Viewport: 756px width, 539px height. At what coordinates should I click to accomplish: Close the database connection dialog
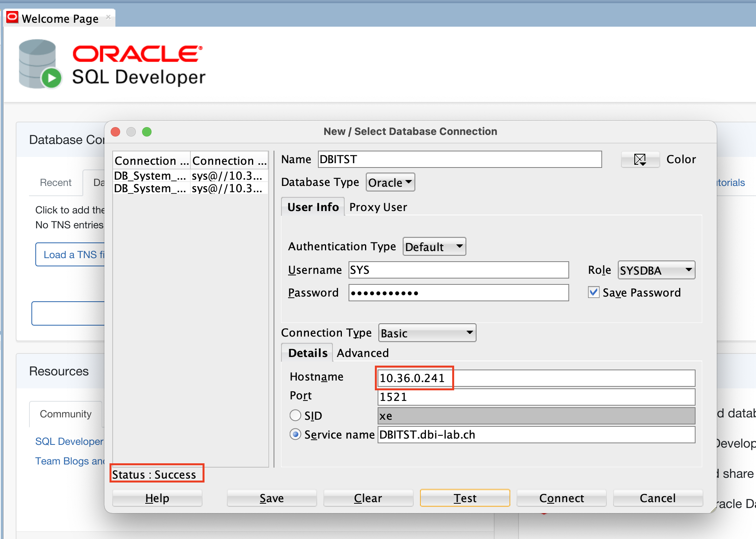pyautogui.click(x=115, y=132)
